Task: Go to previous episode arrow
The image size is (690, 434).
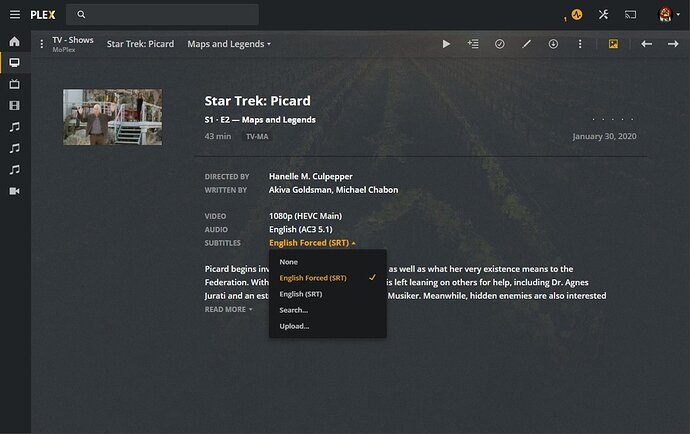Action: tap(646, 44)
